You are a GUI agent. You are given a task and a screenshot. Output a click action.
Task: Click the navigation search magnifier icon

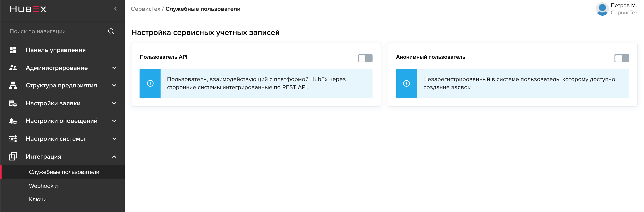point(111,31)
